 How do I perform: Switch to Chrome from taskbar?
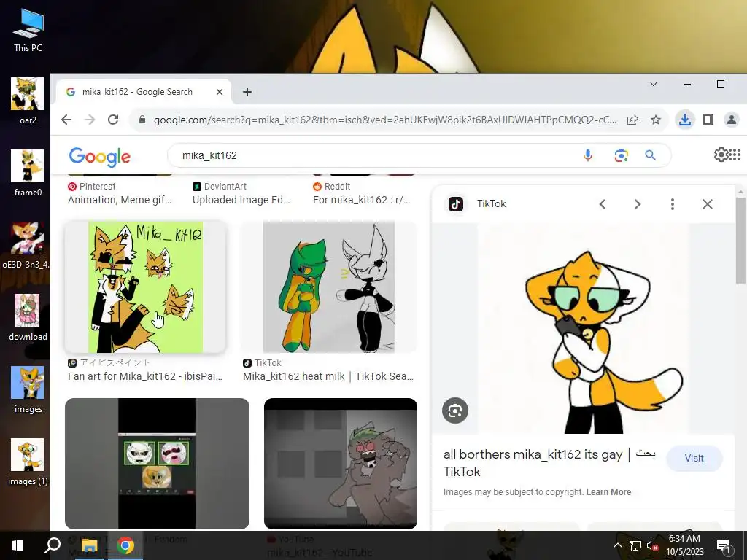pos(125,545)
